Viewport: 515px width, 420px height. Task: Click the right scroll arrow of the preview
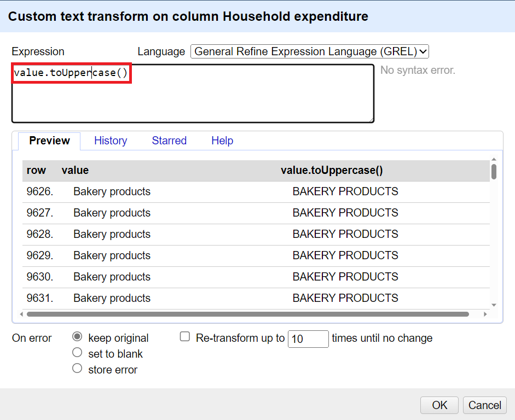point(485,314)
